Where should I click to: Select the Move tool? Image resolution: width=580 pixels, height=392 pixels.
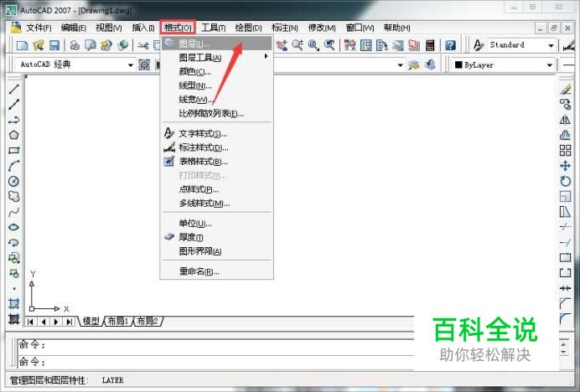pos(565,166)
